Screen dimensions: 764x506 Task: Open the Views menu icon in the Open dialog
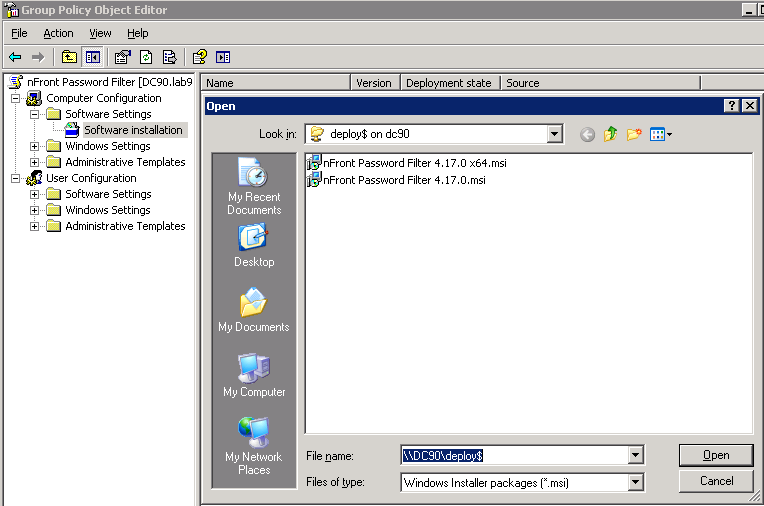click(661, 134)
